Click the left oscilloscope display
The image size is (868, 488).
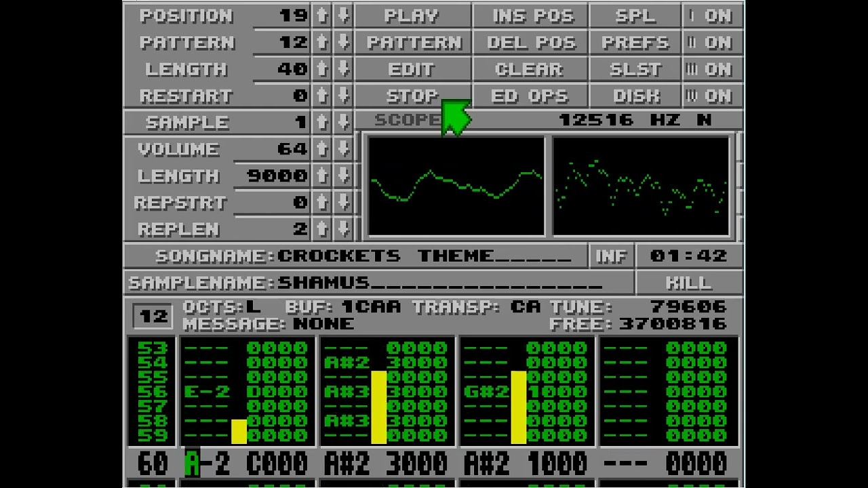coord(456,186)
